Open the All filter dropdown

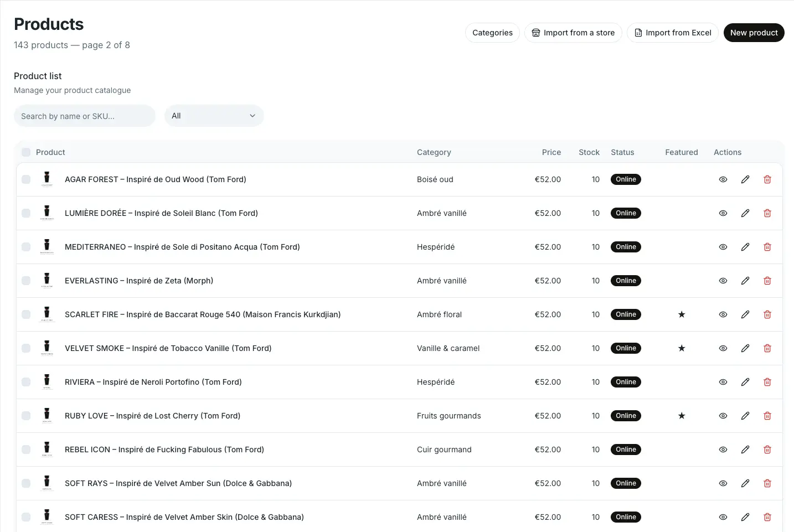point(214,116)
